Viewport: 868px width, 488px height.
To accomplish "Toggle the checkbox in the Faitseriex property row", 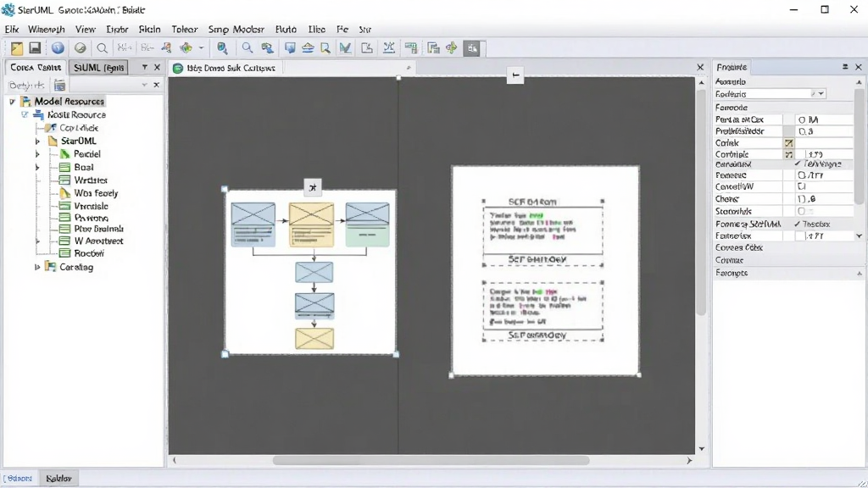I will pyautogui.click(x=799, y=236).
